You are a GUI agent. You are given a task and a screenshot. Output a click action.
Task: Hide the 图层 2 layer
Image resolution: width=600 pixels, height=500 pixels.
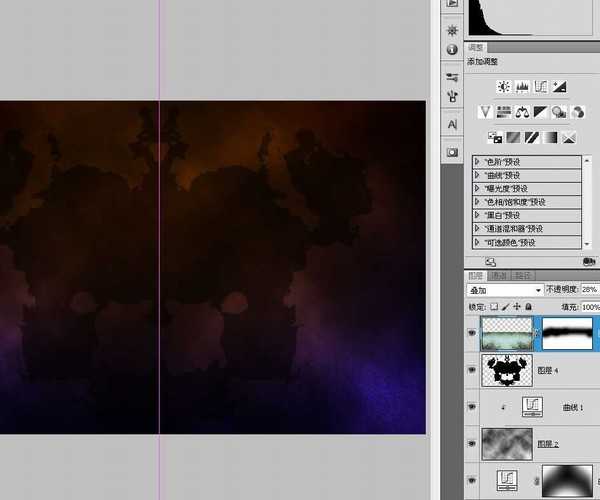[471, 443]
